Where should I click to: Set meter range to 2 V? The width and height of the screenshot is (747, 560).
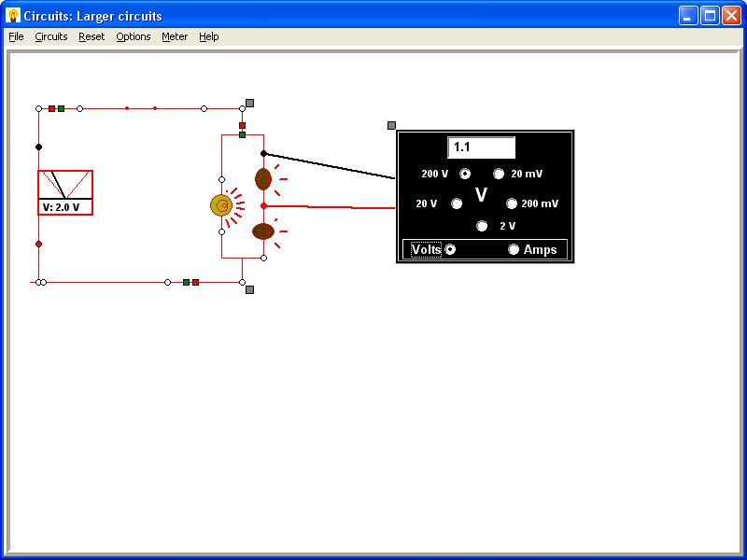pyautogui.click(x=482, y=226)
